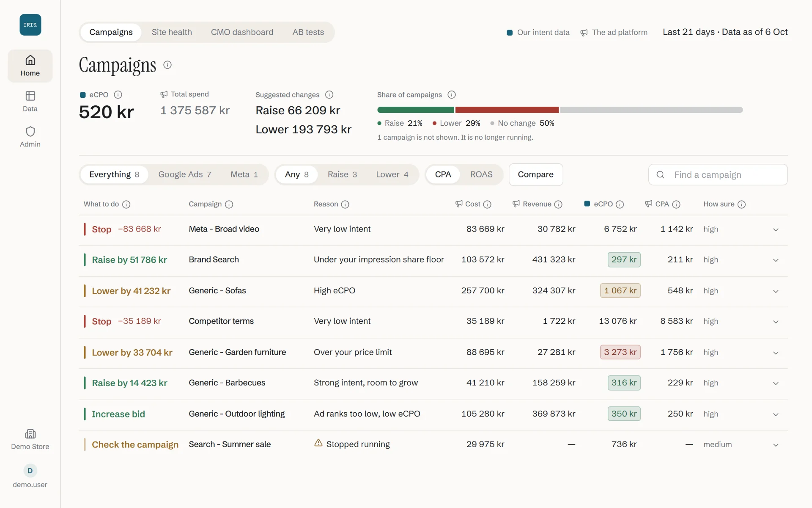Image resolution: width=812 pixels, height=508 pixels.
Task: Open Home in the sidebar
Action: click(x=30, y=66)
